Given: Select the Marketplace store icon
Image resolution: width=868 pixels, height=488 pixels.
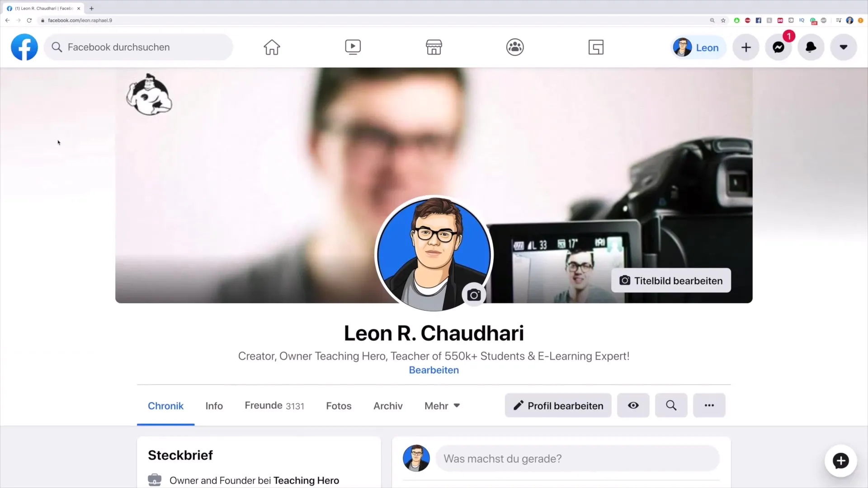Looking at the screenshot, I should 434,47.
